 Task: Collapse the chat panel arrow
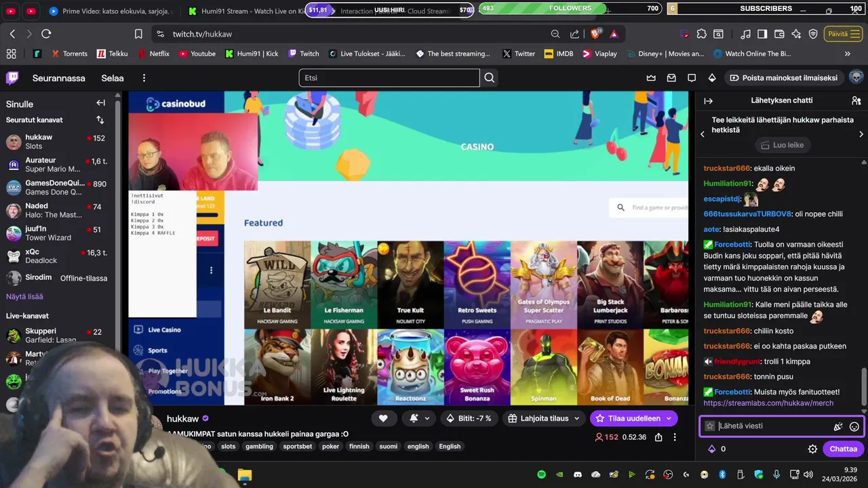(708, 100)
